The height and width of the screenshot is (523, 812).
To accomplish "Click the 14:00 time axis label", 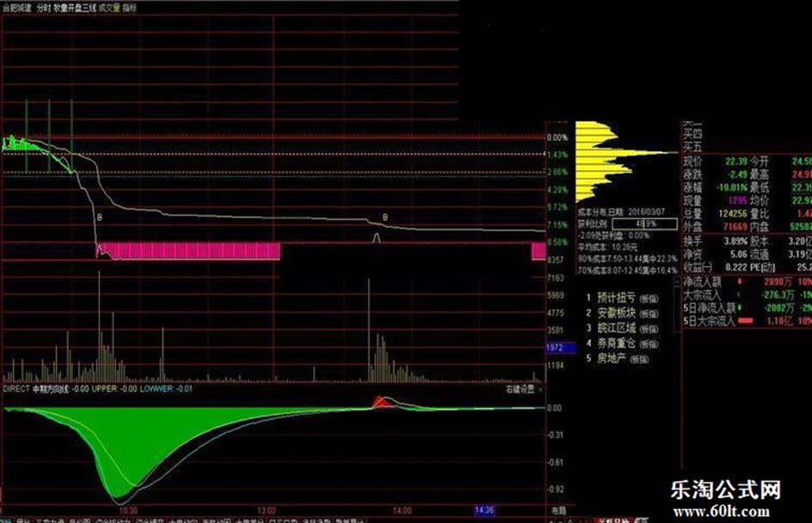I will pyautogui.click(x=402, y=511).
